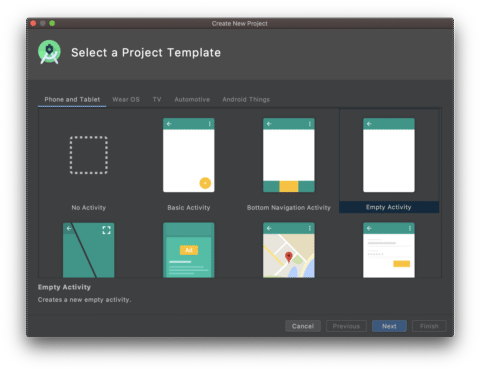480x372 pixels.
Task: Choose the Fullscreen Activity template thumbnail
Action: (x=89, y=250)
